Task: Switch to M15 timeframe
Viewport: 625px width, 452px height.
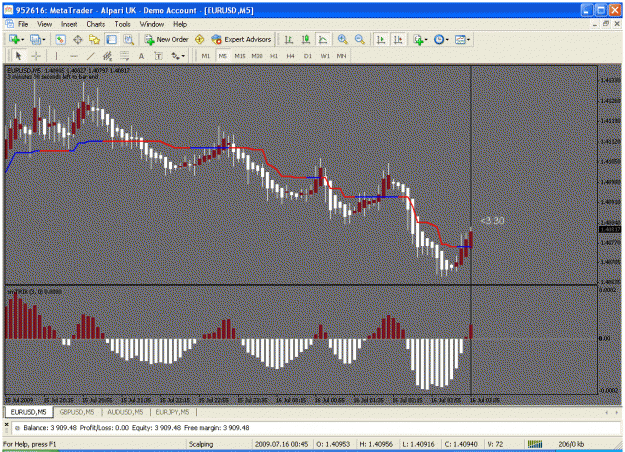Action: pyautogui.click(x=240, y=56)
